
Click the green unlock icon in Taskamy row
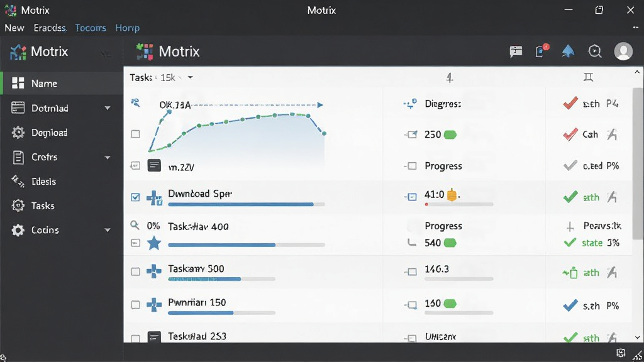click(x=570, y=273)
